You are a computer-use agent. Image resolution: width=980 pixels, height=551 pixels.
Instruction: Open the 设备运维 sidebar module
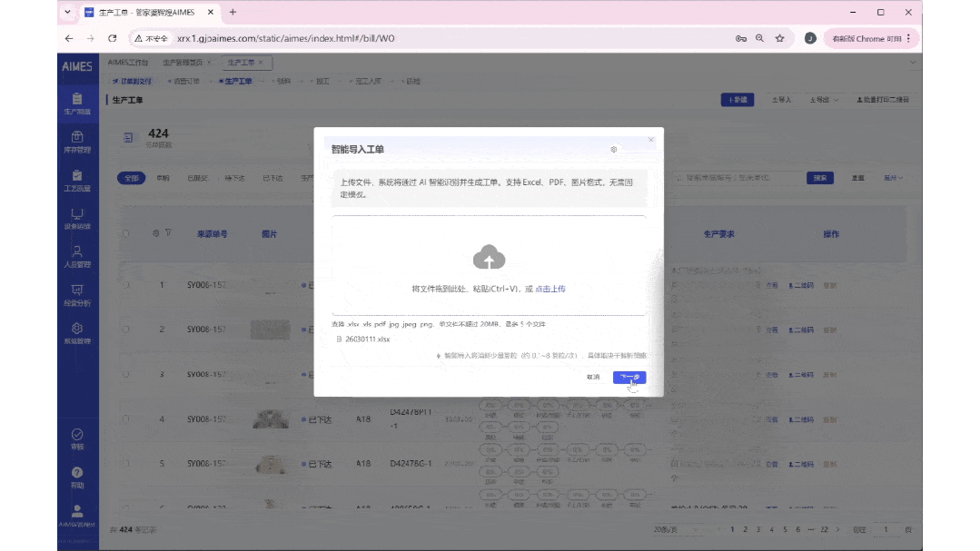point(77,219)
